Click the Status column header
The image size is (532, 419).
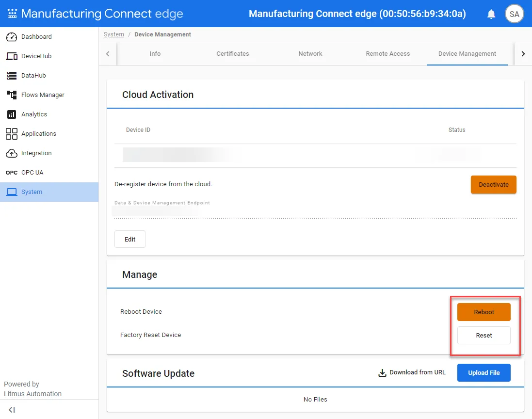click(x=457, y=130)
